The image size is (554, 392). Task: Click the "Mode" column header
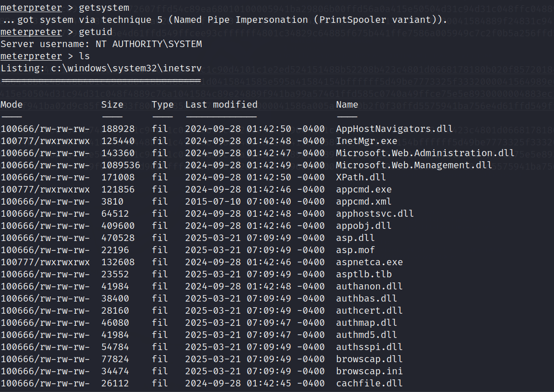point(12,104)
